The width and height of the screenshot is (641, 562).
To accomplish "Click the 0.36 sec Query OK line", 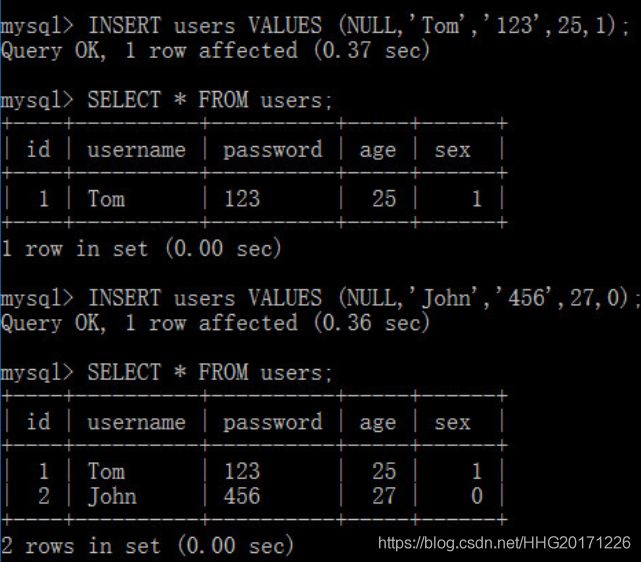I will 215,323.
